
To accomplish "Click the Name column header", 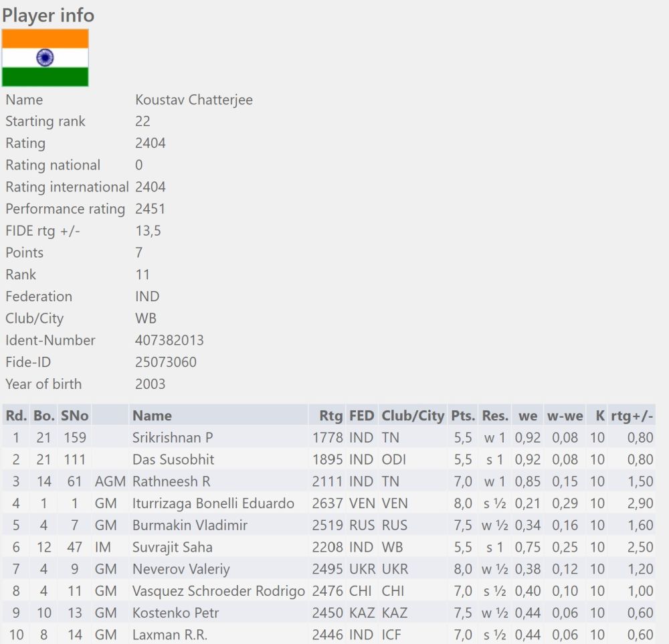I will click(x=152, y=415).
